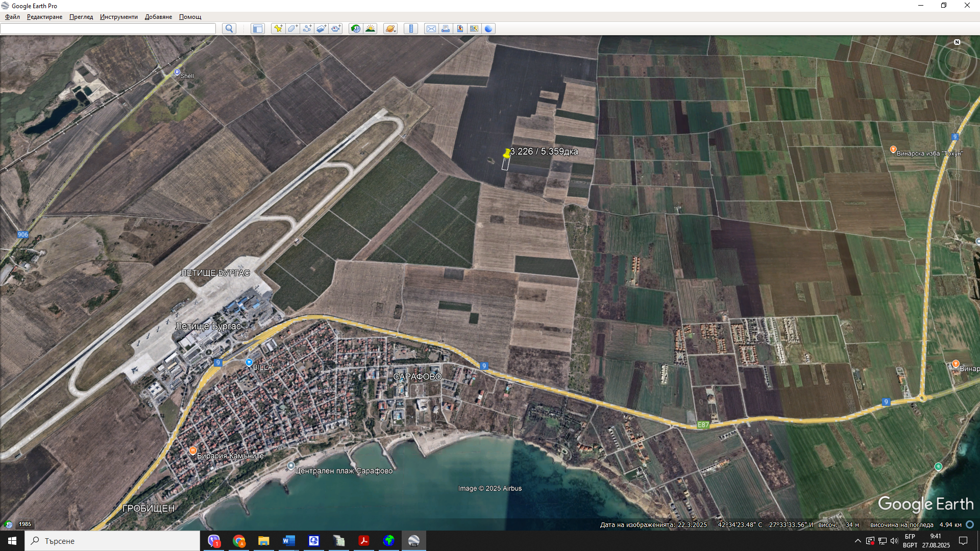Open Adobe Acrobat from the taskbar
The width and height of the screenshot is (980, 551).
pos(364,541)
